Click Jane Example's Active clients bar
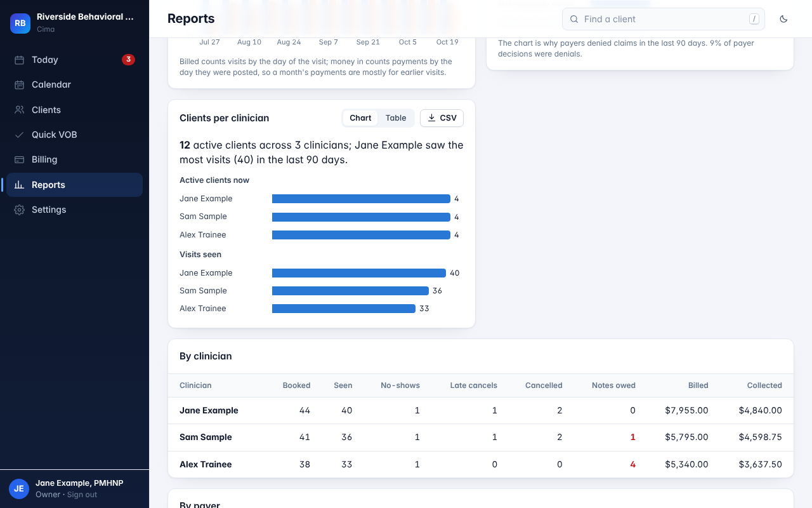The width and height of the screenshot is (812, 508). tap(361, 199)
